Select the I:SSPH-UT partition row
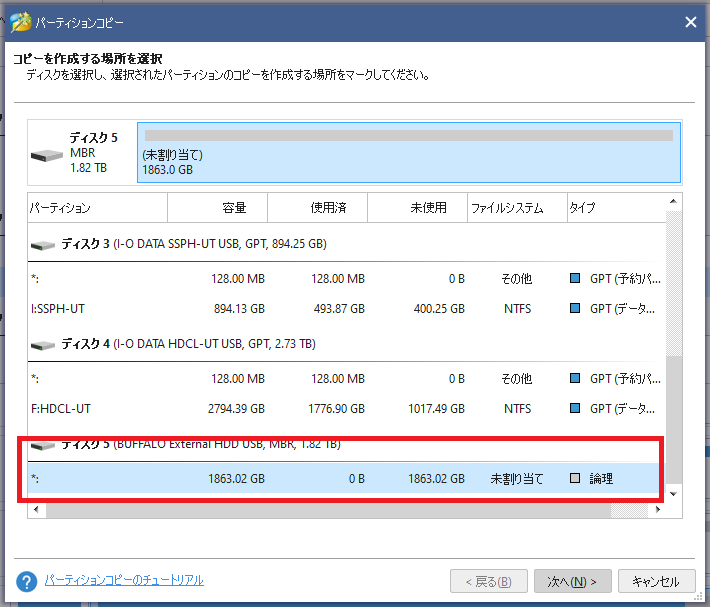This screenshot has height=607, width=710. click(346, 309)
